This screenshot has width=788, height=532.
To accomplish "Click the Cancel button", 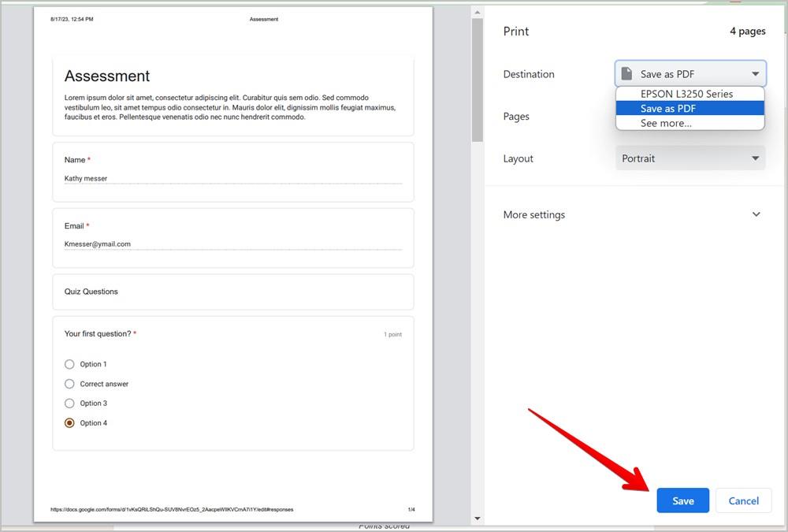I will click(743, 500).
